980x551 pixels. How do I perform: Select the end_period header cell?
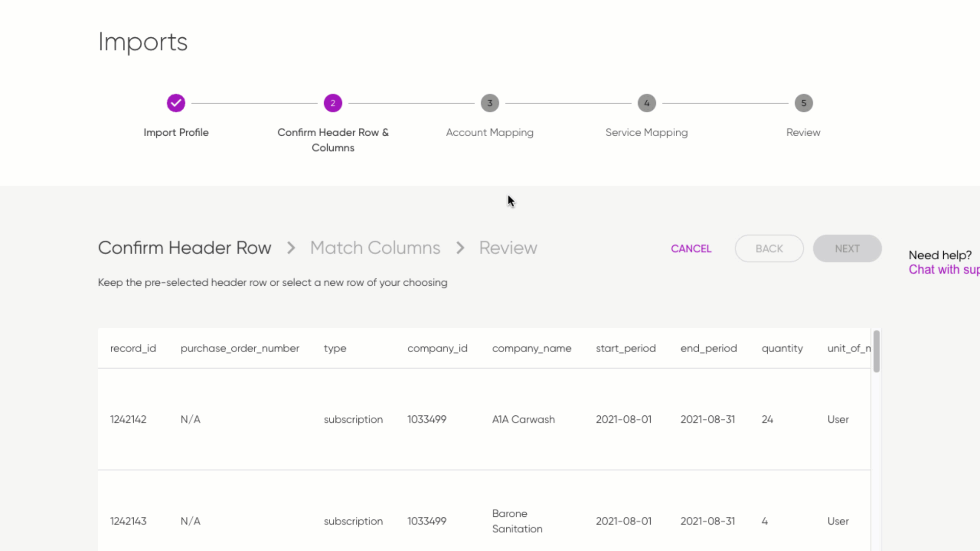point(708,348)
